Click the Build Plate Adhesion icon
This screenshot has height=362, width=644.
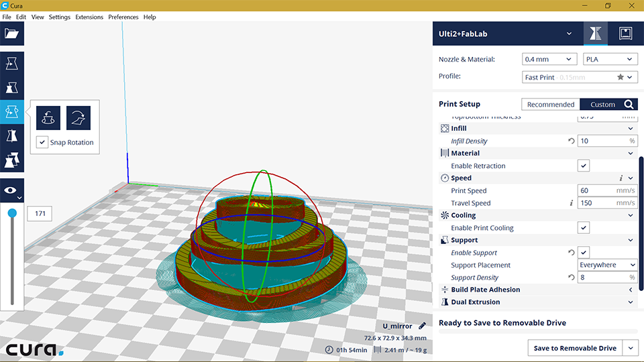pyautogui.click(x=444, y=290)
